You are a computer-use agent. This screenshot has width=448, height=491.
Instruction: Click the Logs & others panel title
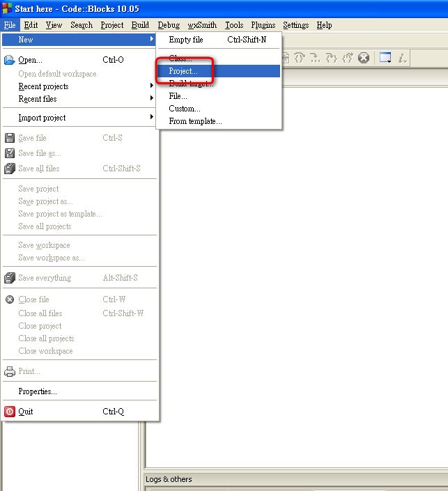[169, 479]
